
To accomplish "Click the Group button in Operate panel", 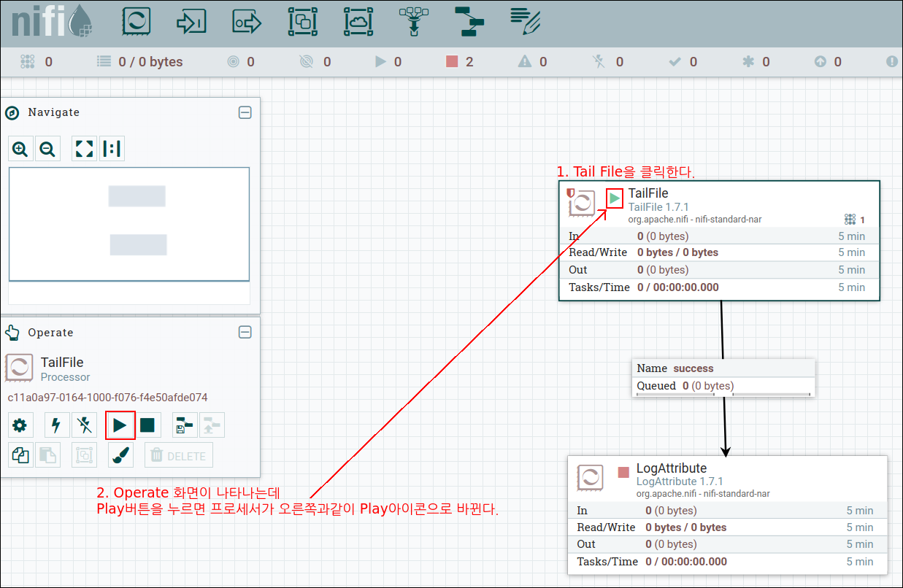I will (x=84, y=455).
